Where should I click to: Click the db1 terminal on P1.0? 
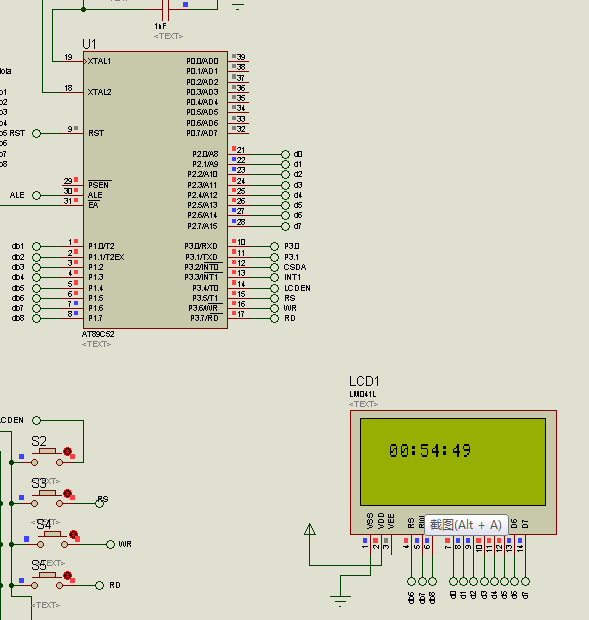coord(36,246)
